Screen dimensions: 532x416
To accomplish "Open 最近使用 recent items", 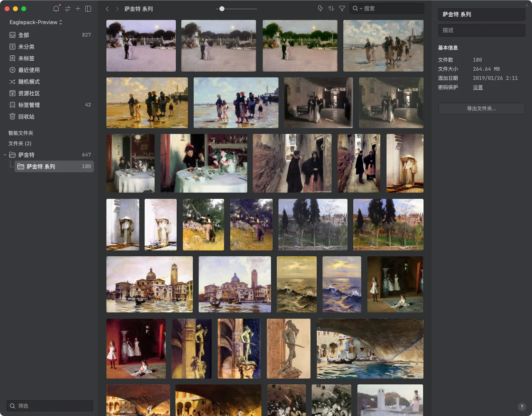I will pos(50,70).
